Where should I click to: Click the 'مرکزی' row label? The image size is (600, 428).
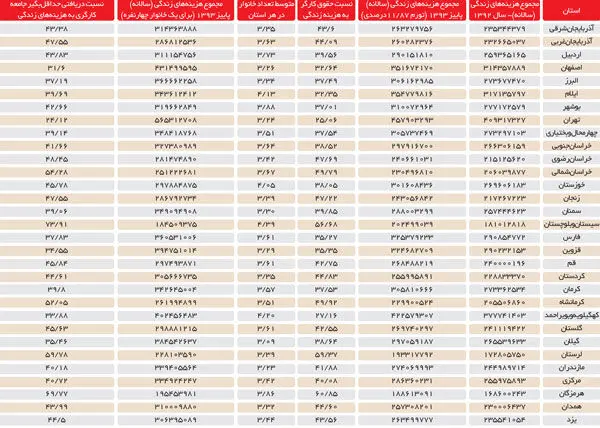571,381
